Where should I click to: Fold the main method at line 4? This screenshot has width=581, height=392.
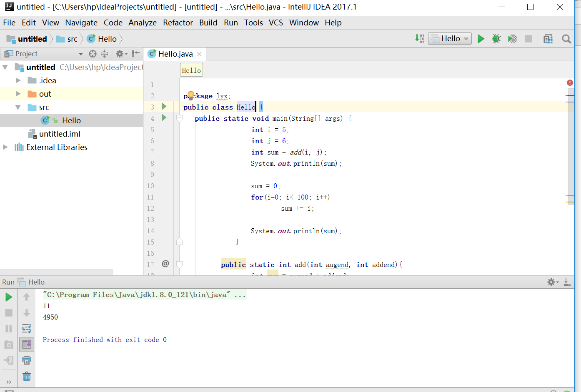pos(180,118)
